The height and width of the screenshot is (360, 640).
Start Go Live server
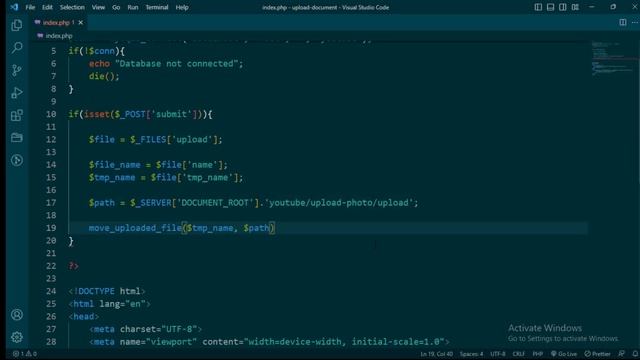[x=564, y=354]
